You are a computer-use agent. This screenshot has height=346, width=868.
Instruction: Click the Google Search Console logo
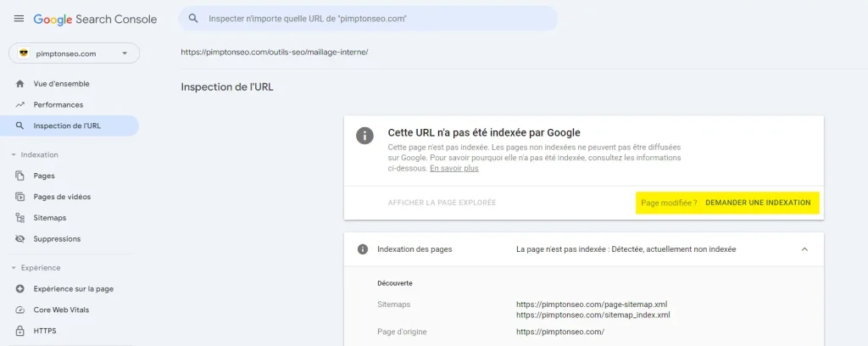pyautogui.click(x=95, y=20)
